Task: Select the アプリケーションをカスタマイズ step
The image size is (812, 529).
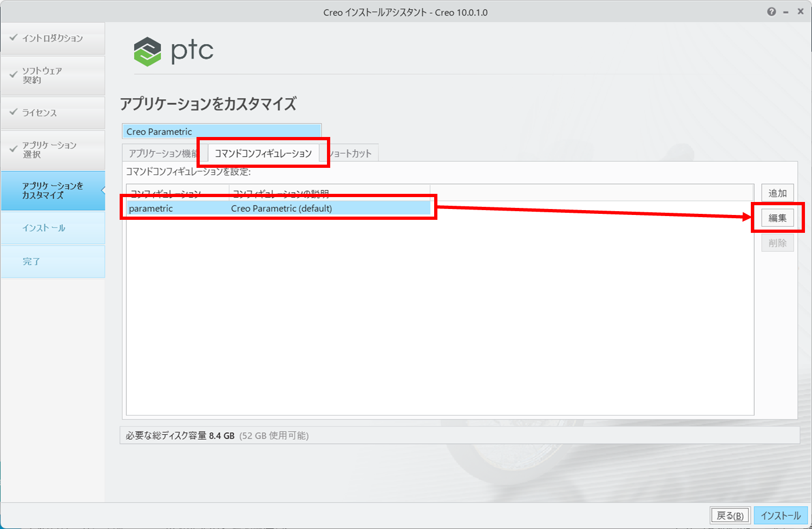Action: (x=53, y=191)
